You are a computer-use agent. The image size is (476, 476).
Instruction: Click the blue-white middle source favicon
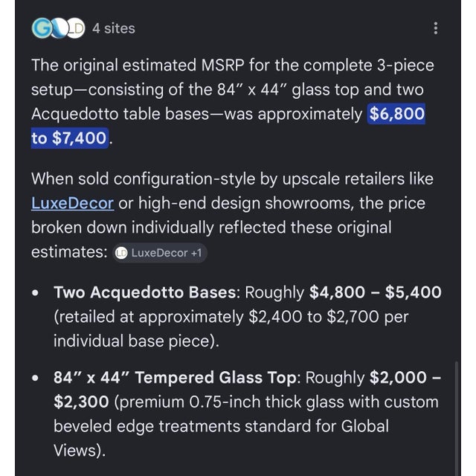pos(59,28)
